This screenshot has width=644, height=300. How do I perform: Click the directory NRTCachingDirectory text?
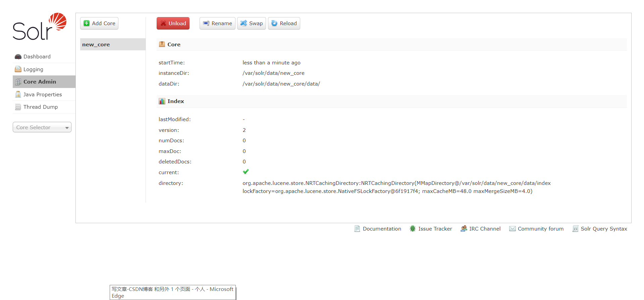click(x=396, y=183)
